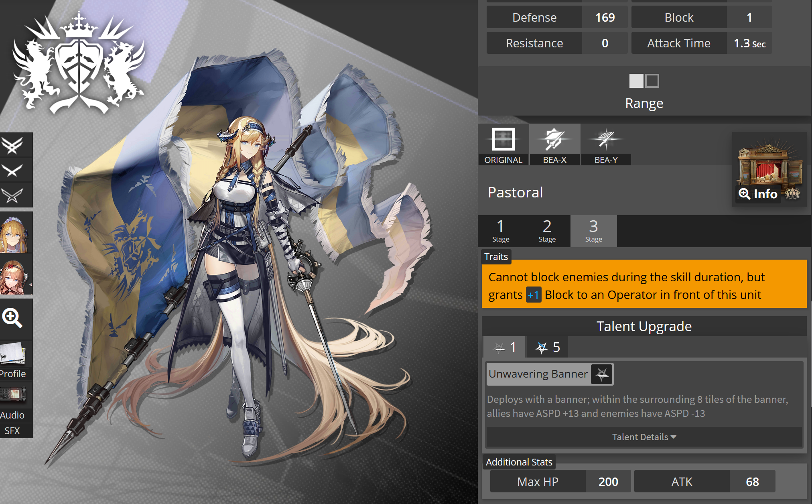Switch to module Stage 3 tab
The height and width of the screenshot is (504, 812).
(x=593, y=231)
